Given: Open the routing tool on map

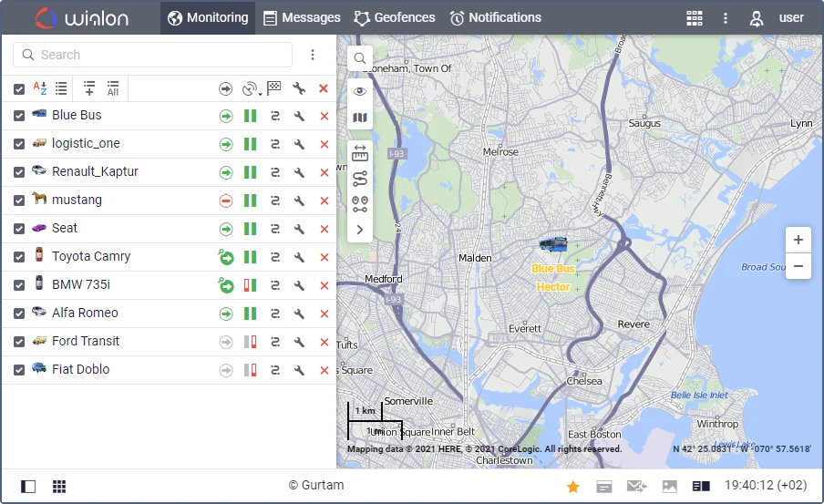Looking at the screenshot, I should (x=360, y=179).
